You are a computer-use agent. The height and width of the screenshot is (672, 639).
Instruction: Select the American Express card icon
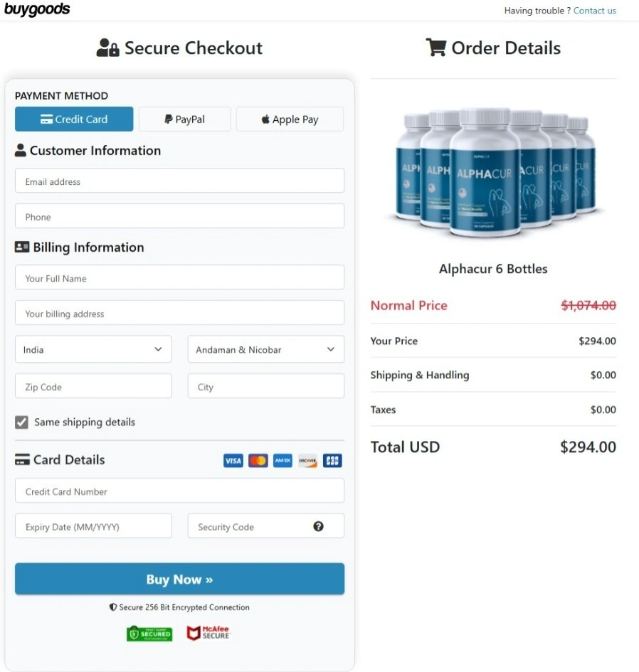tap(282, 461)
